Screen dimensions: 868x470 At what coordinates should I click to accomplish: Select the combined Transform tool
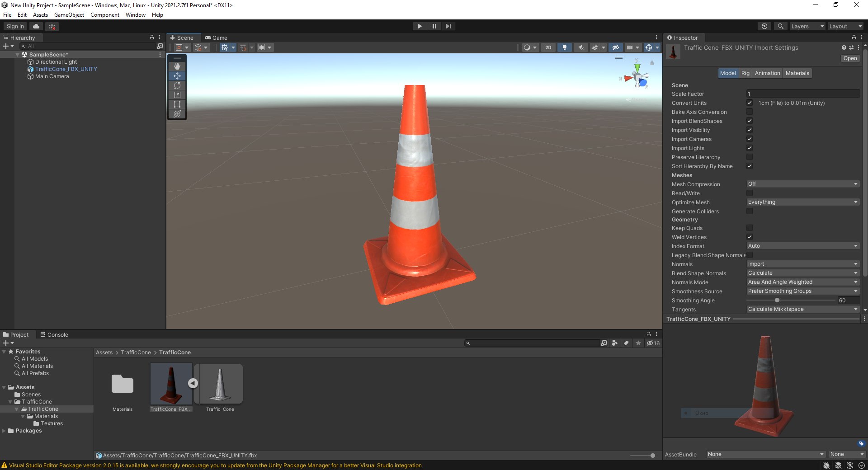click(177, 114)
